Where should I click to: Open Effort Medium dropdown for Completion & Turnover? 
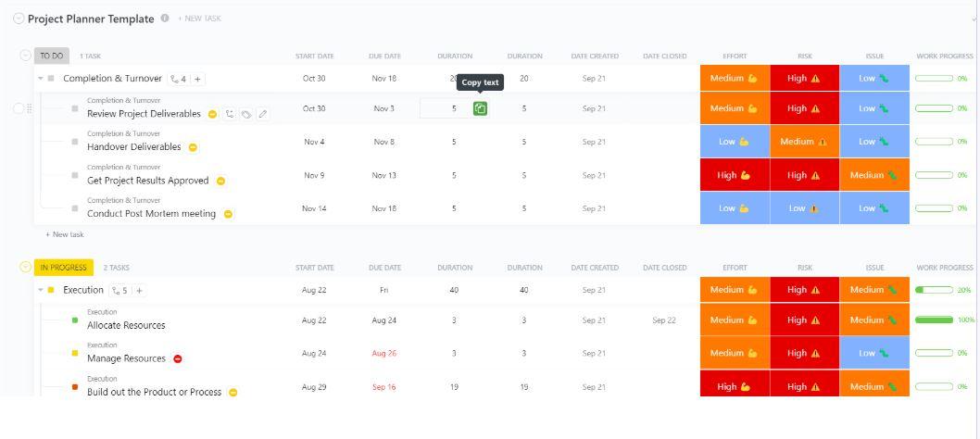pyautogui.click(x=735, y=79)
